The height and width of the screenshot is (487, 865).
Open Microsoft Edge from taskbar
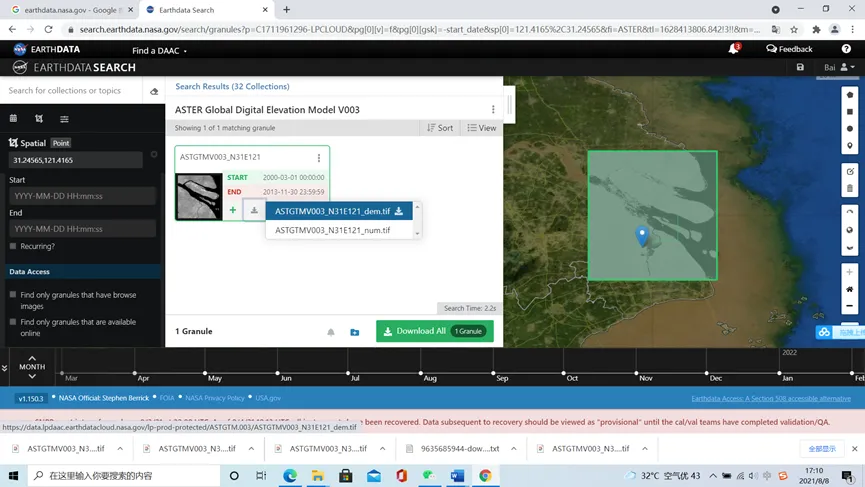[x=290, y=475]
